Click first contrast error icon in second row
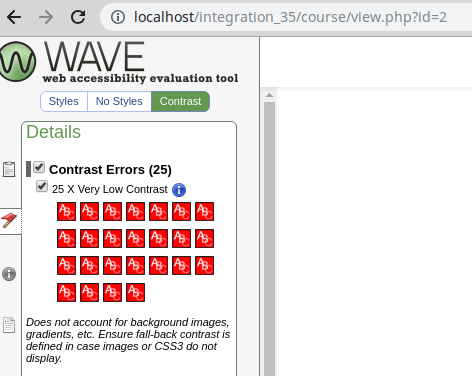Image resolution: width=472 pixels, height=376 pixels. pos(66,238)
